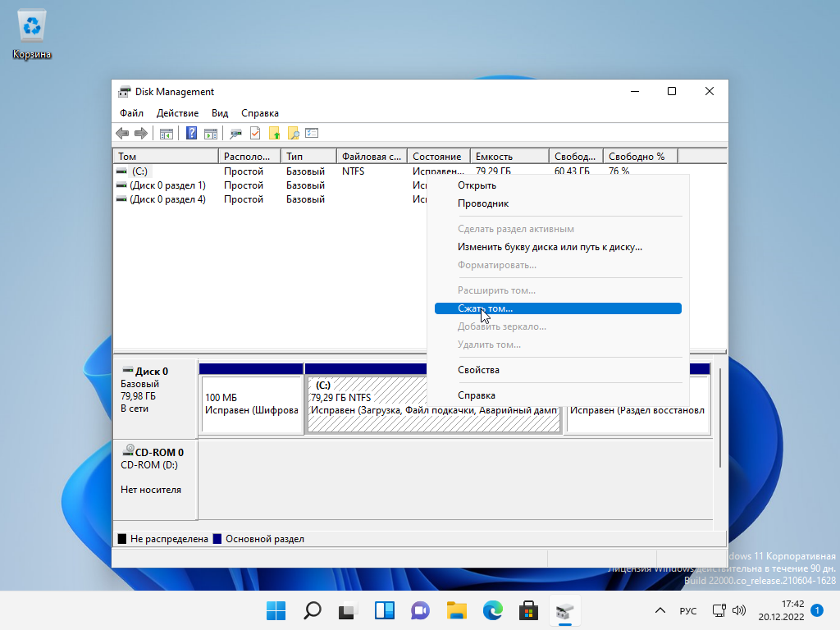This screenshot has width=840, height=630.
Task: Click the vertical scrollbar in disk pane
Action: pos(720,418)
